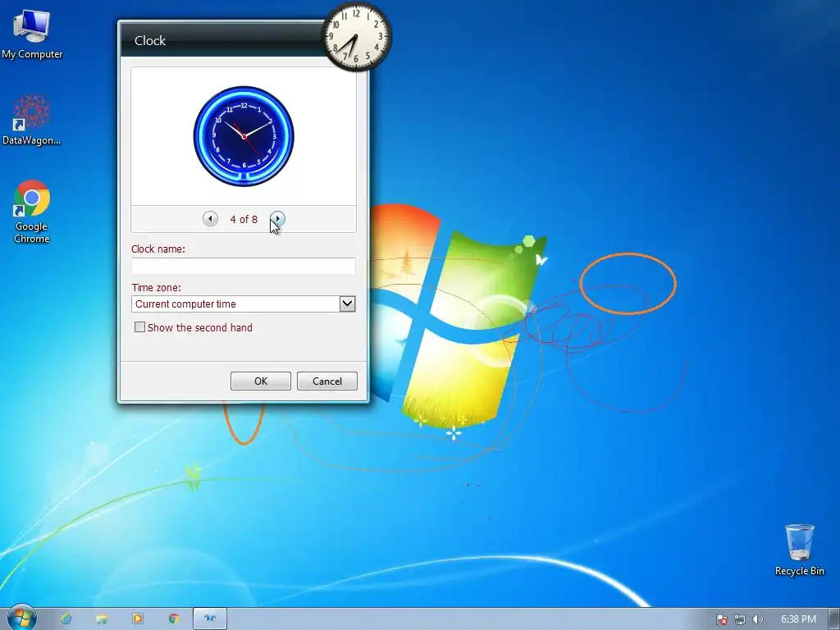This screenshot has width=840, height=630.
Task: Open the network tray icon
Action: click(740, 619)
